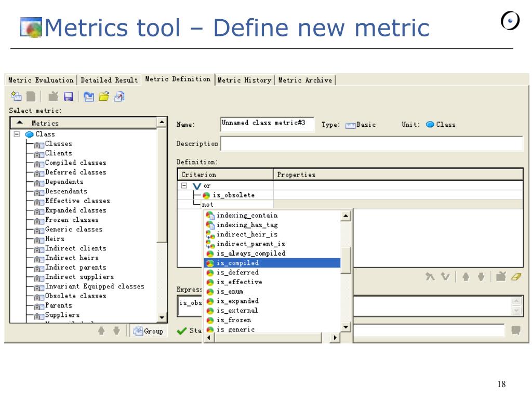The height and width of the screenshot is (399, 532).
Task: Click the criteria list's scroll up arrow
Action: click(x=345, y=216)
